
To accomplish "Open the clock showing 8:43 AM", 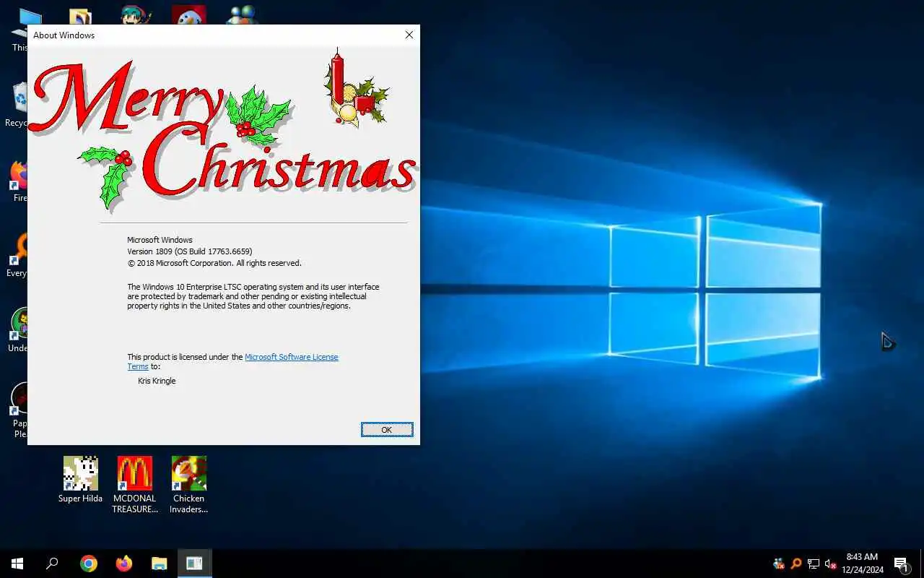I will [863, 564].
